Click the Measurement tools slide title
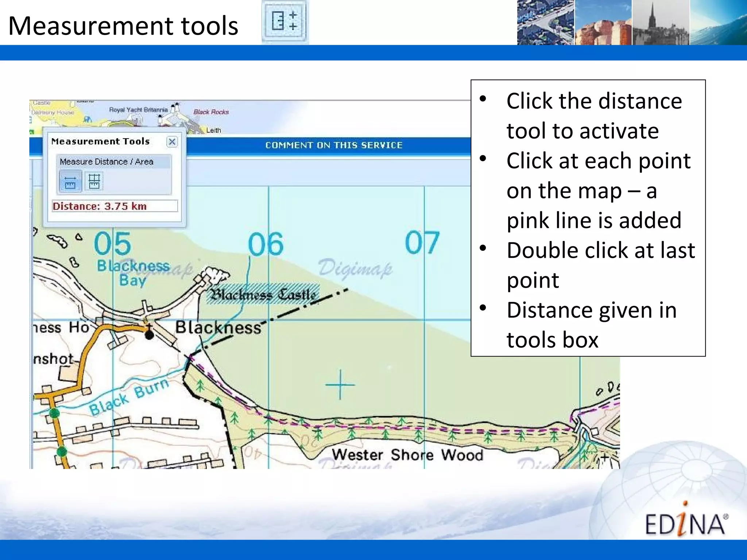 tap(123, 26)
